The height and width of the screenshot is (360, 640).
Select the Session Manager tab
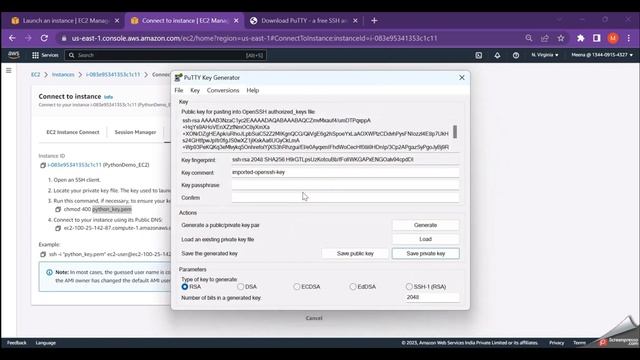(x=135, y=132)
